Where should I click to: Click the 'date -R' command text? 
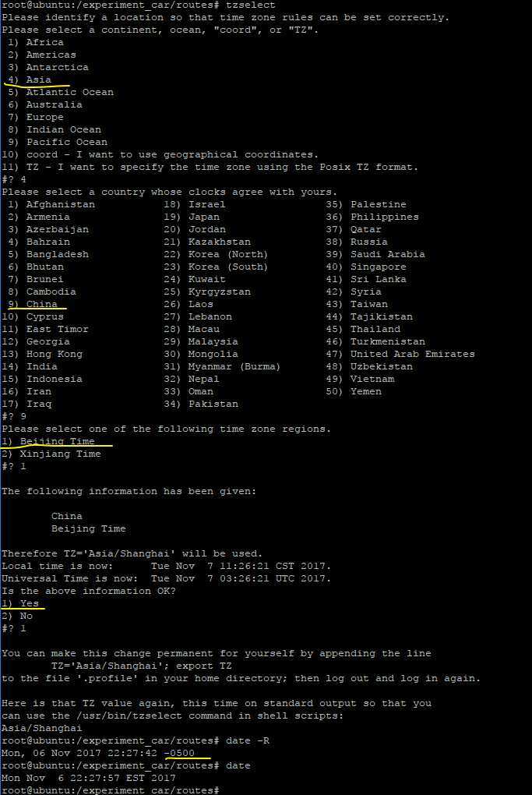(248, 740)
